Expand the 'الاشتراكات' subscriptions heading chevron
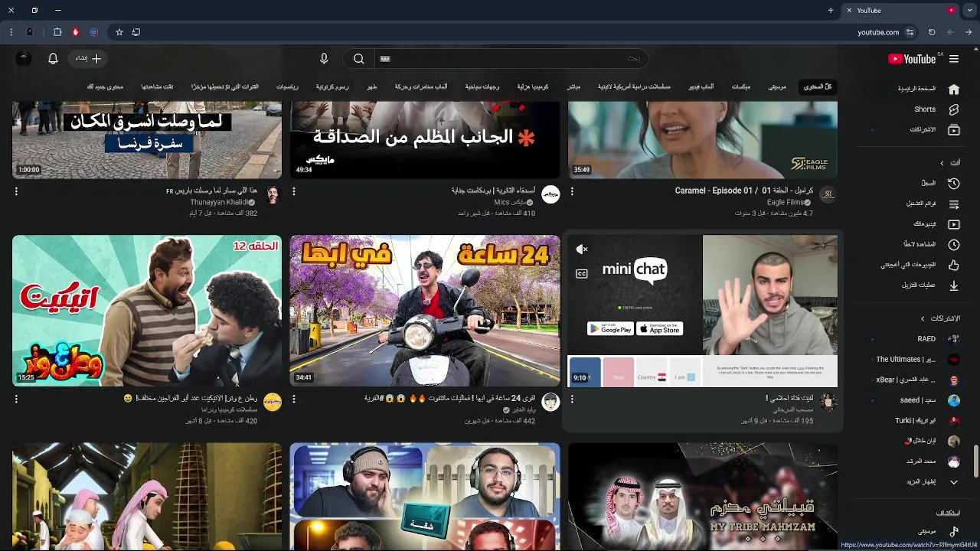The image size is (980, 551). (x=923, y=318)
